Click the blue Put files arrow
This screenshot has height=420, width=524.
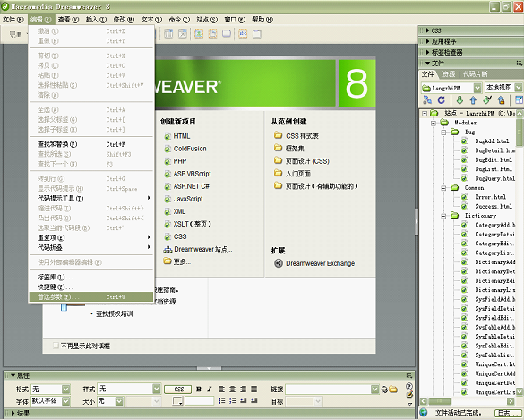473,99
